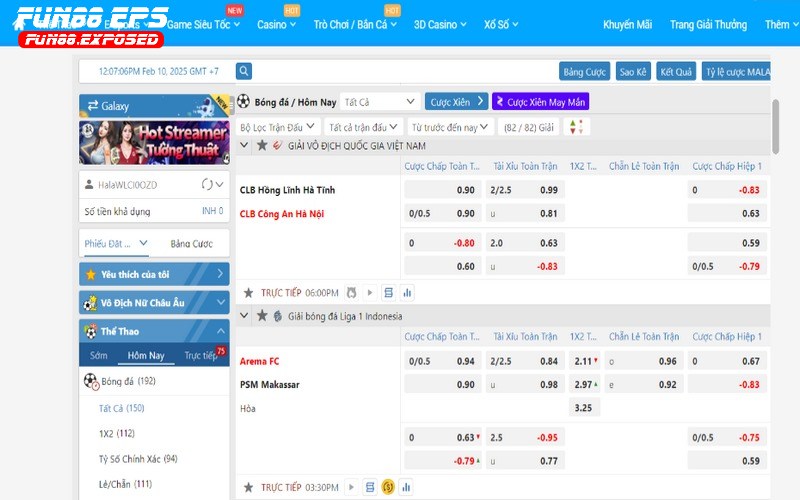This screenshot has height=500, width=800.
Task: Click the odds sort arrows icon
Action: point(577,127)
